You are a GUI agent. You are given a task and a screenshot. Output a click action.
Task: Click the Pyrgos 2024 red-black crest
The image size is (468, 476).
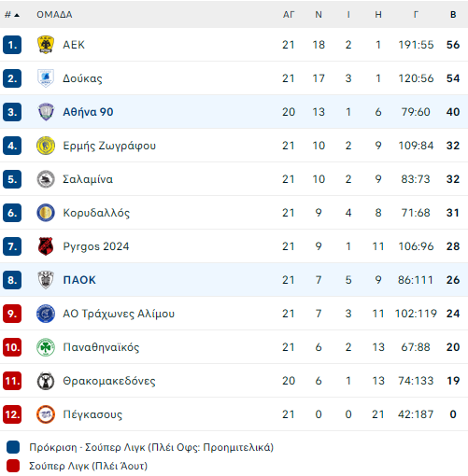46,246
